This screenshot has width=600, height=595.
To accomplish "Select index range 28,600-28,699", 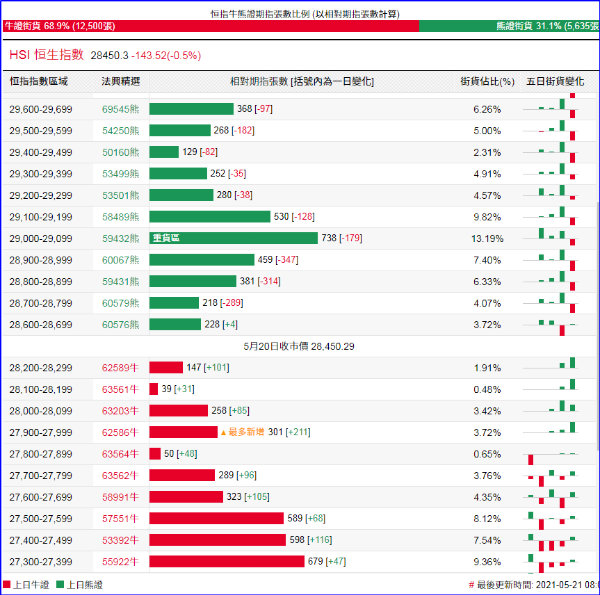I will coord(41,324).
